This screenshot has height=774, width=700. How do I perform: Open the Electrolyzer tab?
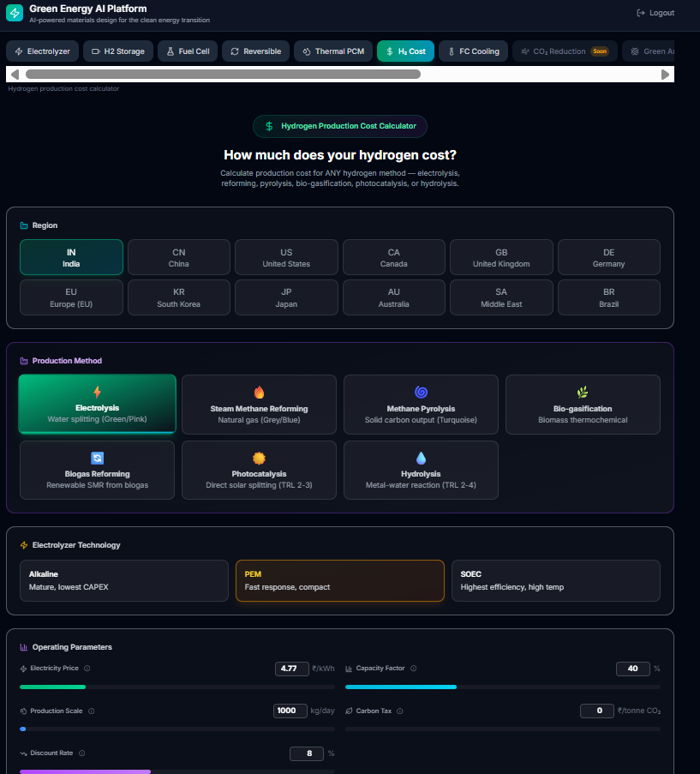pos(43,51)
